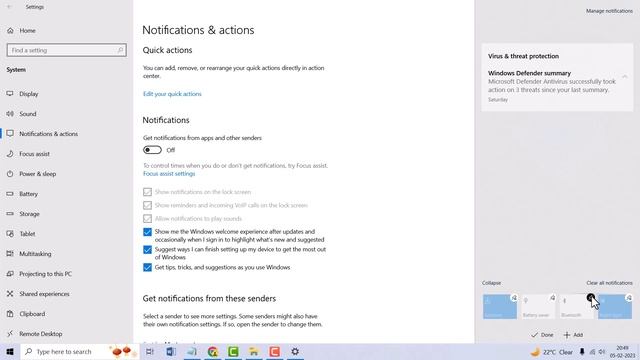Check Show reminders and incoming VoIP calls

pyautogui.click(x=147, y=205)
